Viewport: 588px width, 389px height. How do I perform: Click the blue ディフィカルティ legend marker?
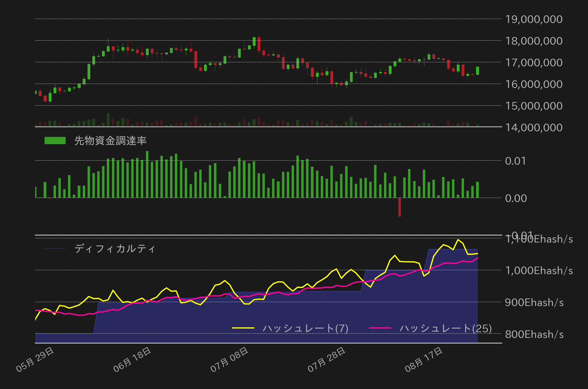(56, 249)
